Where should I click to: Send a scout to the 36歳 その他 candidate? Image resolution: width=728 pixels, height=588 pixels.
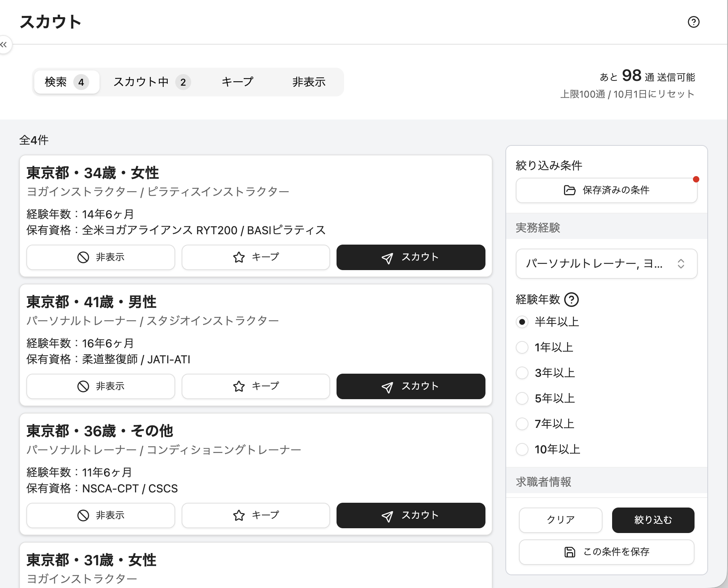click(x=411, y=515)
